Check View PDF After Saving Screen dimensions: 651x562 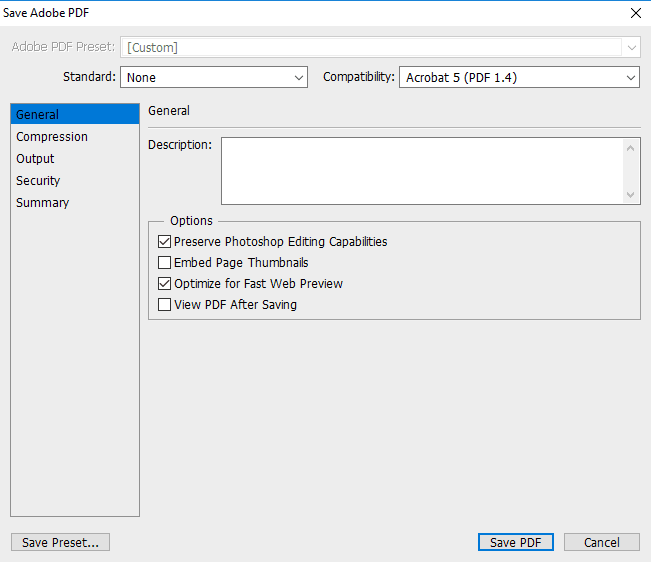[x=164, y=305]
